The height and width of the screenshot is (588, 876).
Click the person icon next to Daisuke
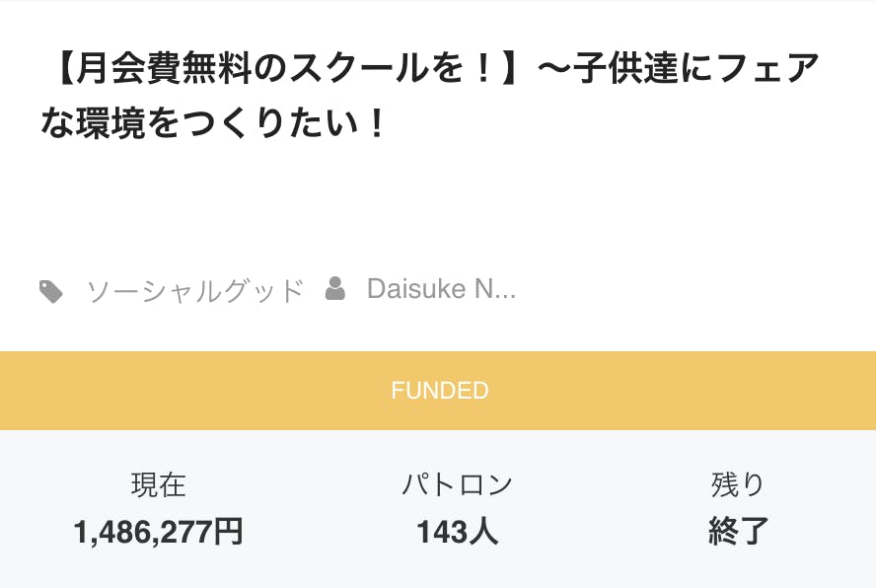pyautogui.click(x=335, y=289)
